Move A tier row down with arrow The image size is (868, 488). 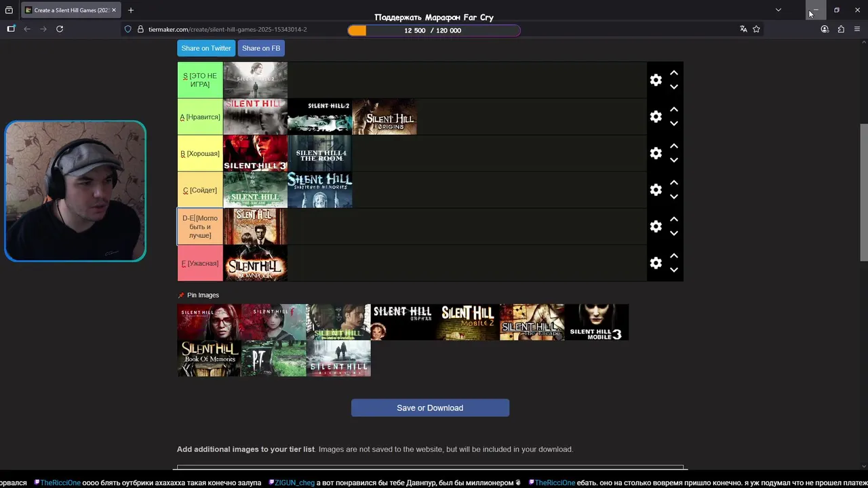674,123
